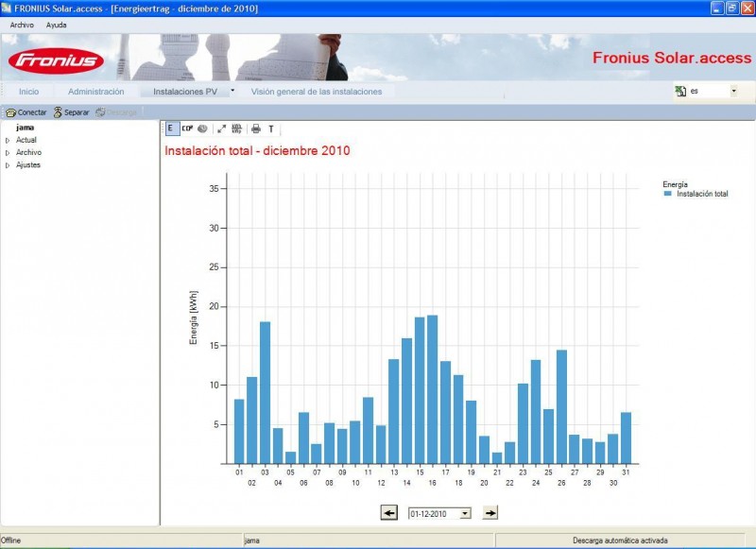The height and width of the screenshot is (549, 756).
Task: Click the Conectar button label
Action: [32, 112]
